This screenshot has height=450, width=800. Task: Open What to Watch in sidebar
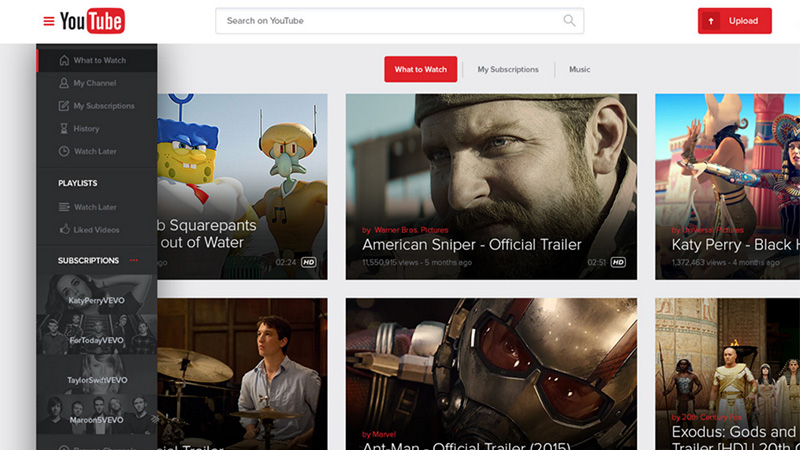pos(97,60)
